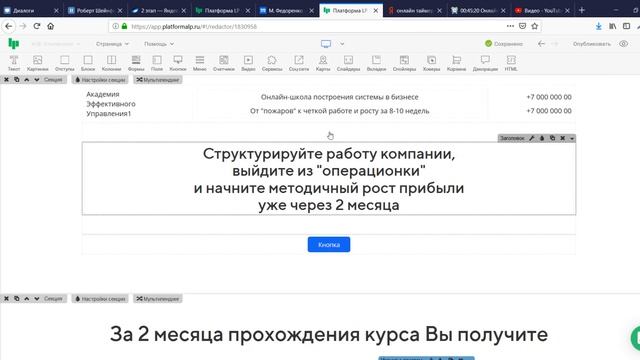Switch to the Диалоги browser tab
The image size is (640, 360).
(x=31, y=10)
